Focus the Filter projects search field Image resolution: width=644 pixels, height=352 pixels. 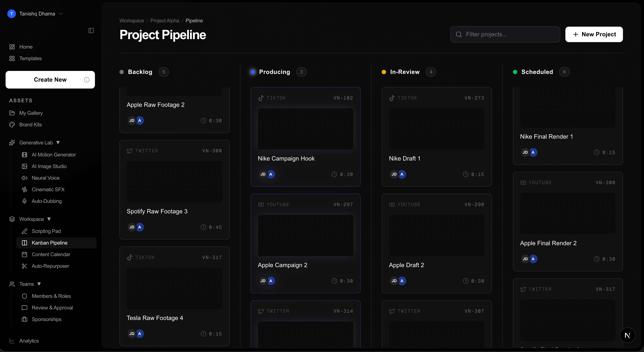tap(505, 34)
